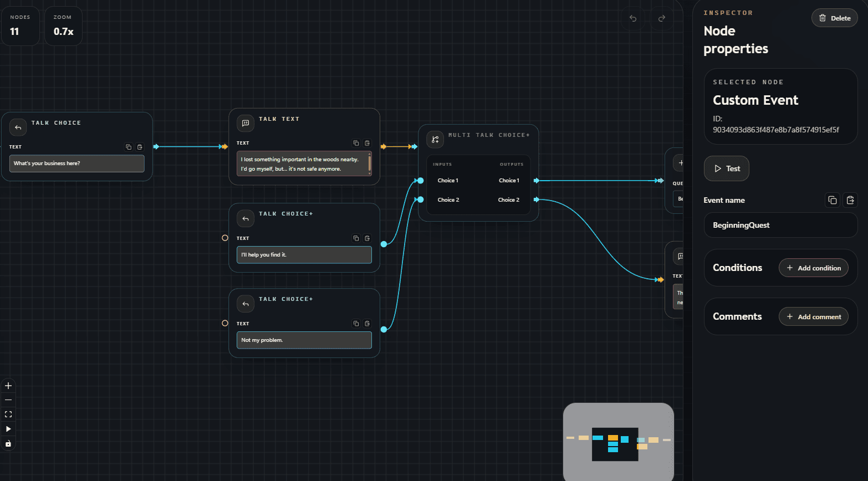The image size is (868, 481).
Task: Click the first Talk Choice node output port
Action: (156, 147)
